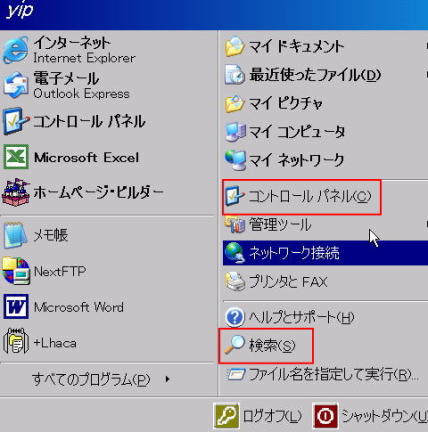The width and height of the screenshot is (428, 432).
Task: Open Internet Explorer icon
Action: coord(16,50)
